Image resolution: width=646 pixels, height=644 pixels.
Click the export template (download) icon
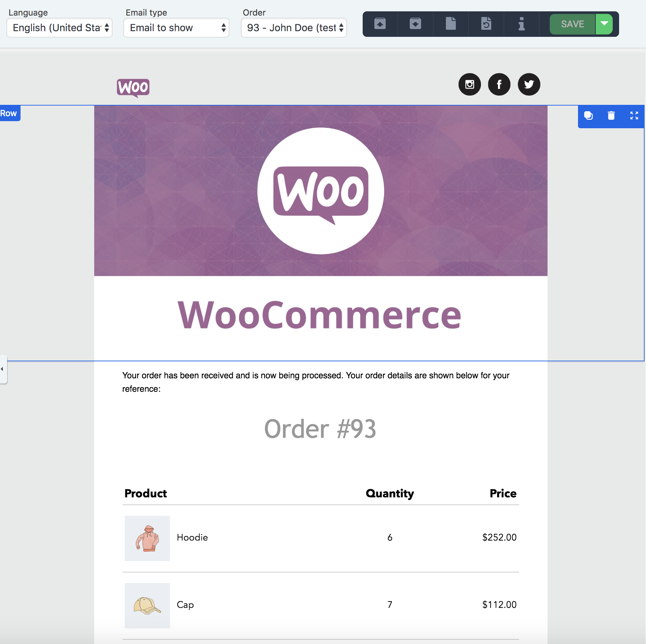click(415, 24)
